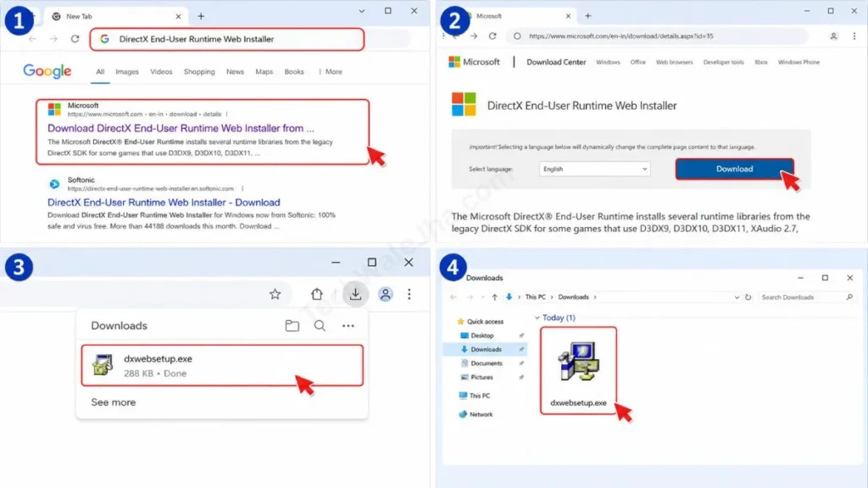Switch to Shopping search tab
This screenshot has height=488, width=868.
click(199, 72)
